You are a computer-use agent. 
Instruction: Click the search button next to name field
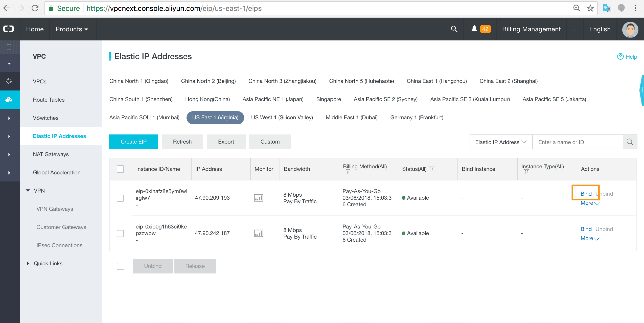click(630, 142)
